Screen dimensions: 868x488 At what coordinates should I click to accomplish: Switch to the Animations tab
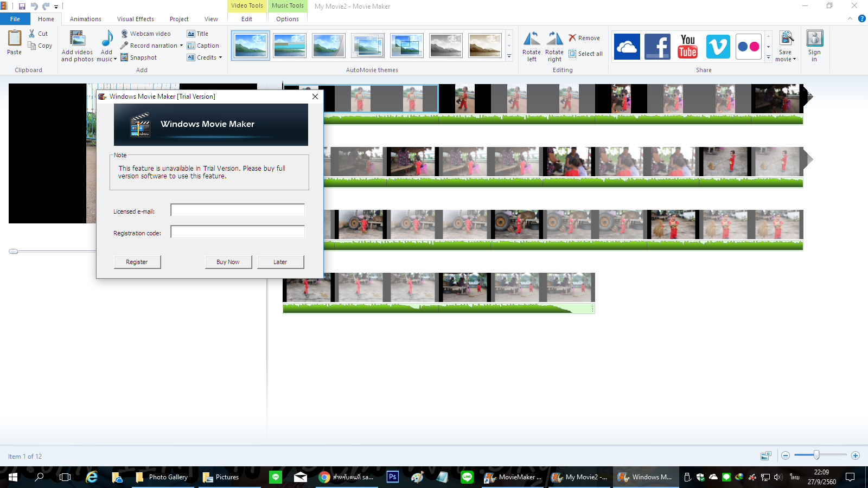pos(86,19)
